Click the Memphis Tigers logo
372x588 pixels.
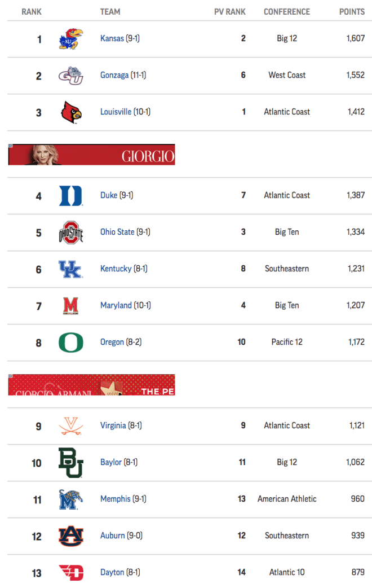coord(70,499)
